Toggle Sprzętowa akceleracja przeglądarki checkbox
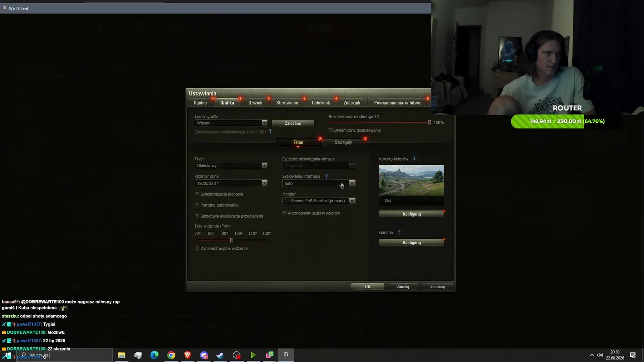This screenshot has height=362, width=644. (x=197, y=216)
